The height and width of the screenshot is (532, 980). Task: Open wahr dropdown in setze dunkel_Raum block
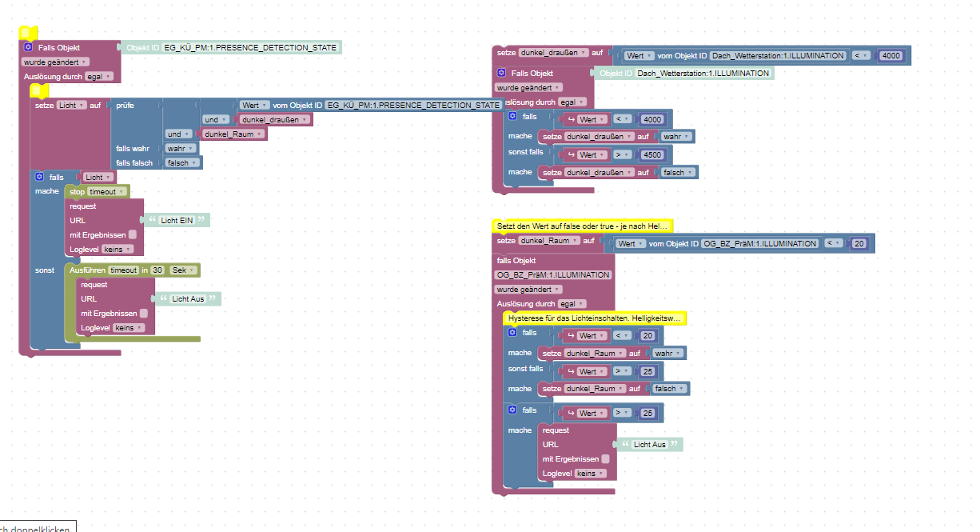click(x=669, y=353)
